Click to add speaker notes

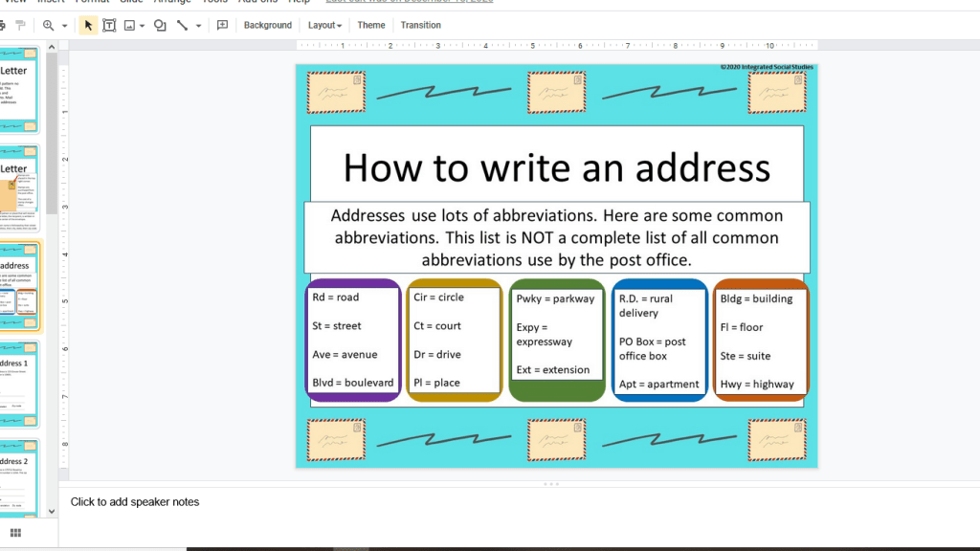pos(135,502)
